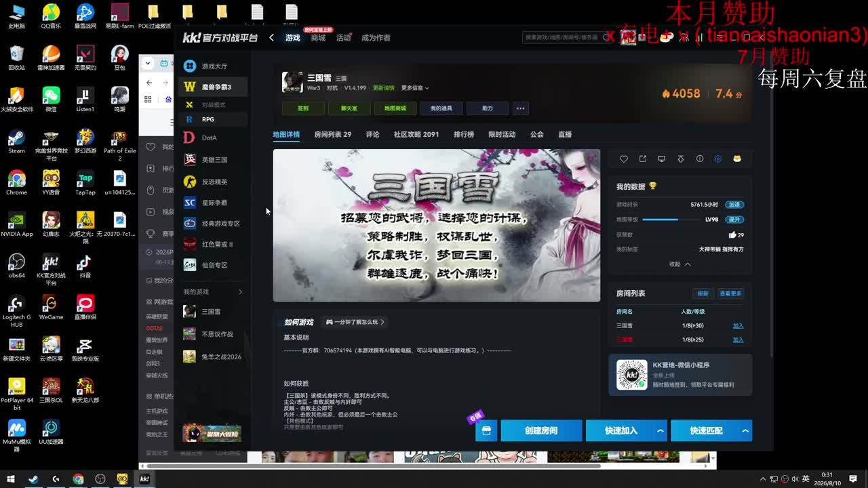Open the 聊天室 chat room
868x488 pixels.
pyautogui.click(x=349, y=108)
